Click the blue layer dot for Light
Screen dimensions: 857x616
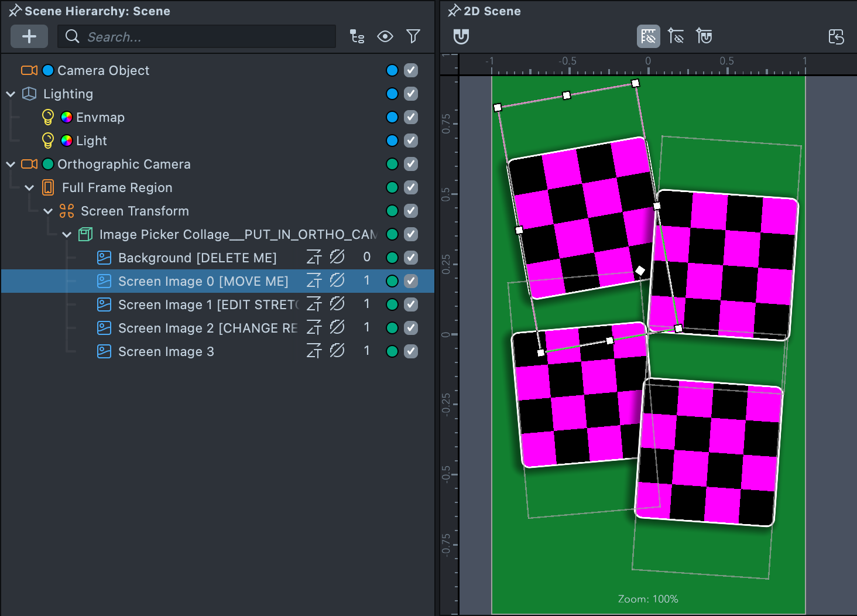pyautogui.click(x=392, y=141)
